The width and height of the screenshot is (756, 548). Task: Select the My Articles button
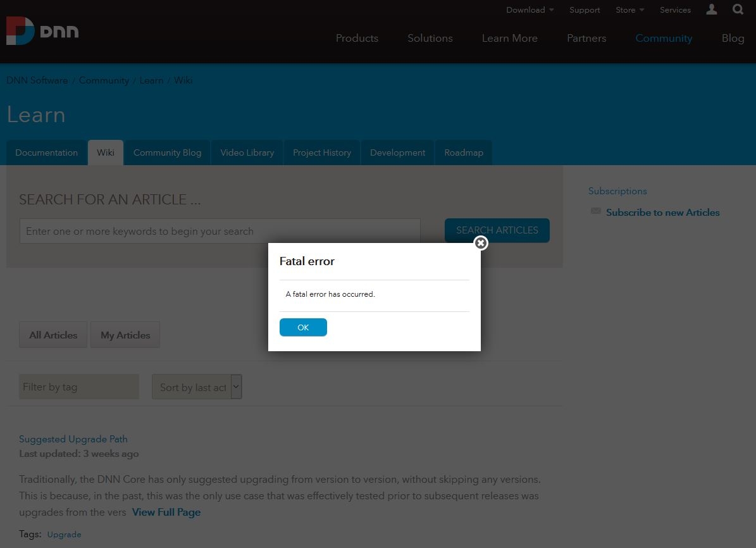pos(125,335)
